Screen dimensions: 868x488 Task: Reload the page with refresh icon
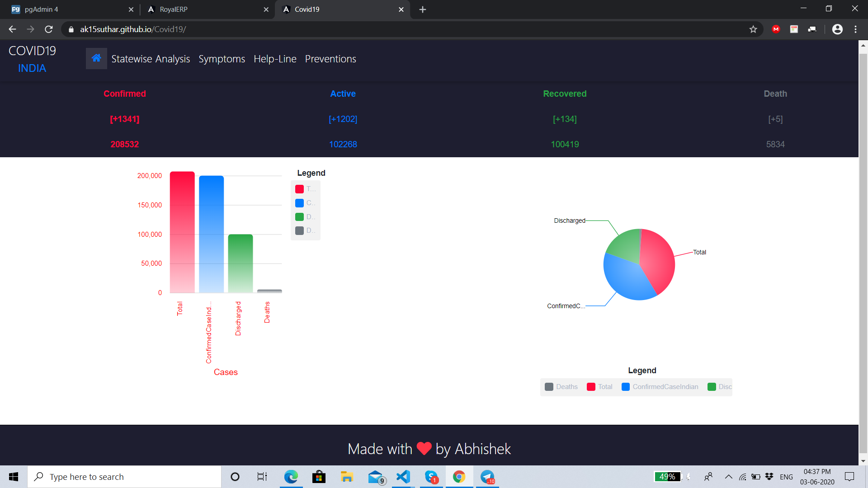[49, 29]
